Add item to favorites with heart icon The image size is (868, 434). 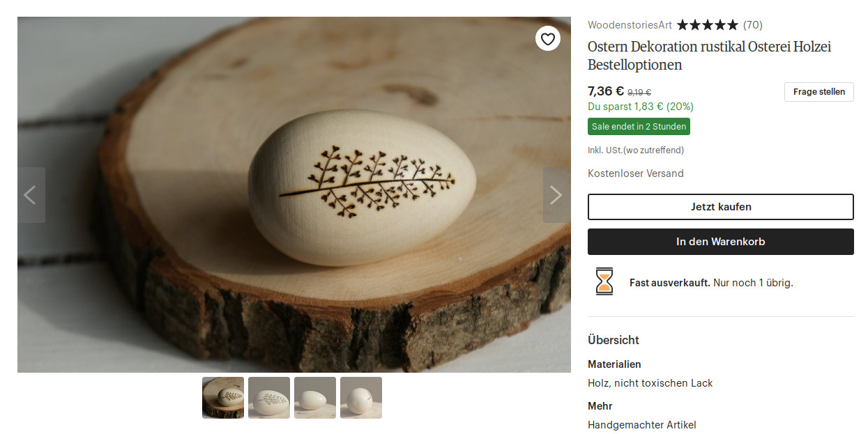pos(548,39)
